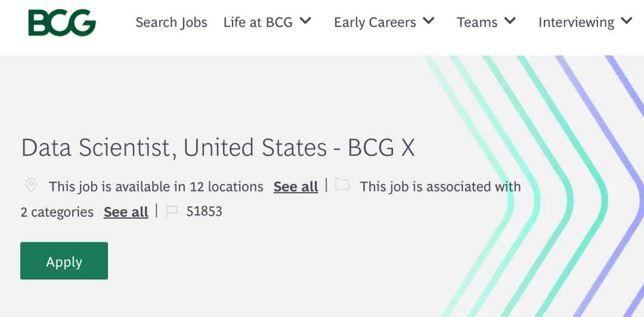Click the BCG logo

[62, 23]
